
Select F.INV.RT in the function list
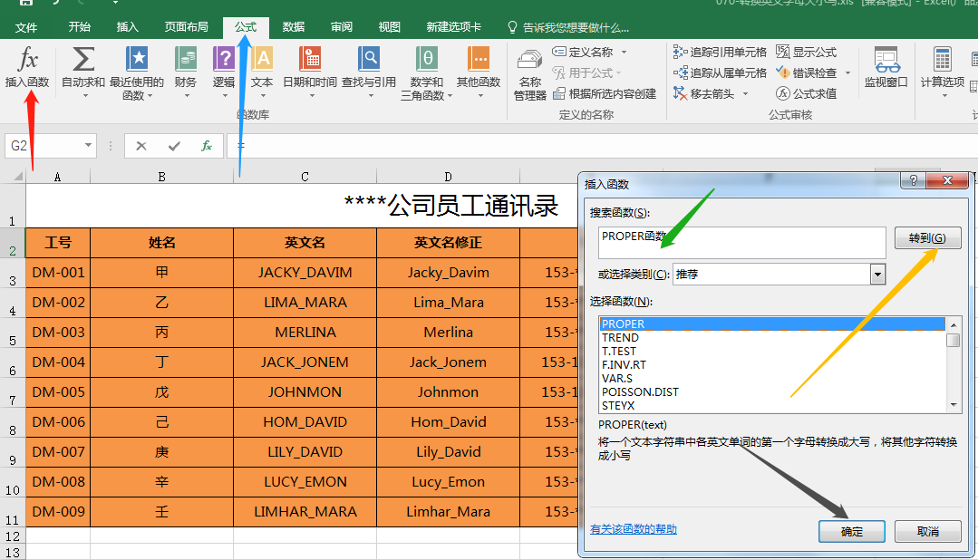pos(772,365)
